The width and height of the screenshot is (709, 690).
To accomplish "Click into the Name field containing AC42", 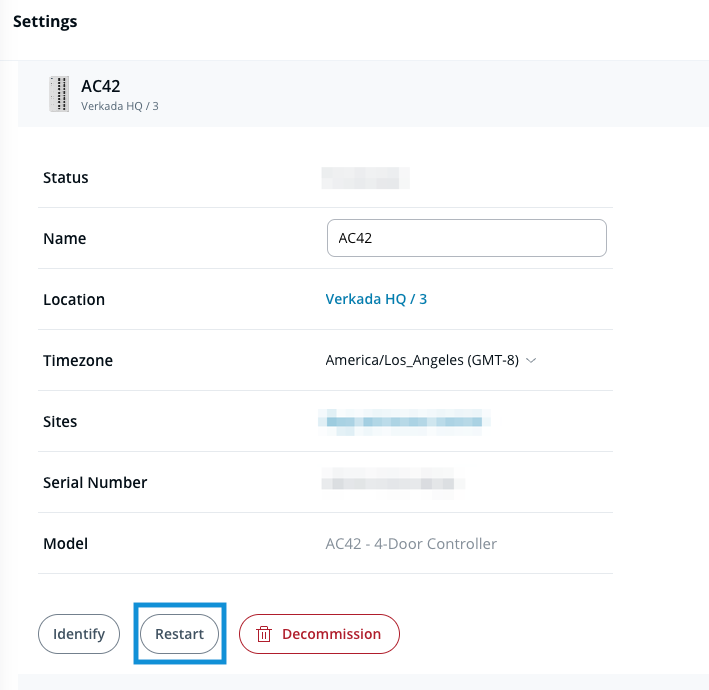I will pyautogui.click(x=466, y=239).
